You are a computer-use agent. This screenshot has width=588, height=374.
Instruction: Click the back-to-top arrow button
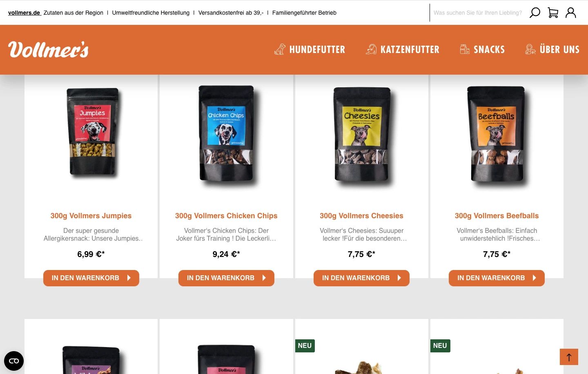click(569, 357)
